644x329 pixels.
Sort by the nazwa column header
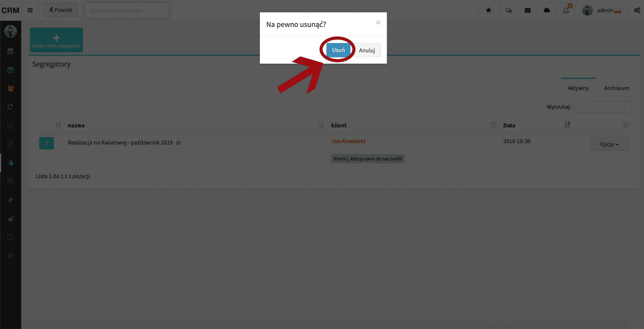(76, 125)
